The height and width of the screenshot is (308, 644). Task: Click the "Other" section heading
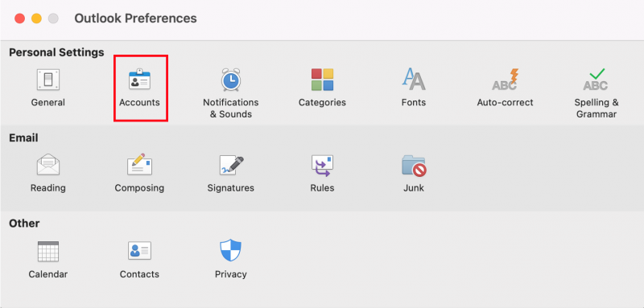[x=24, y=224]
